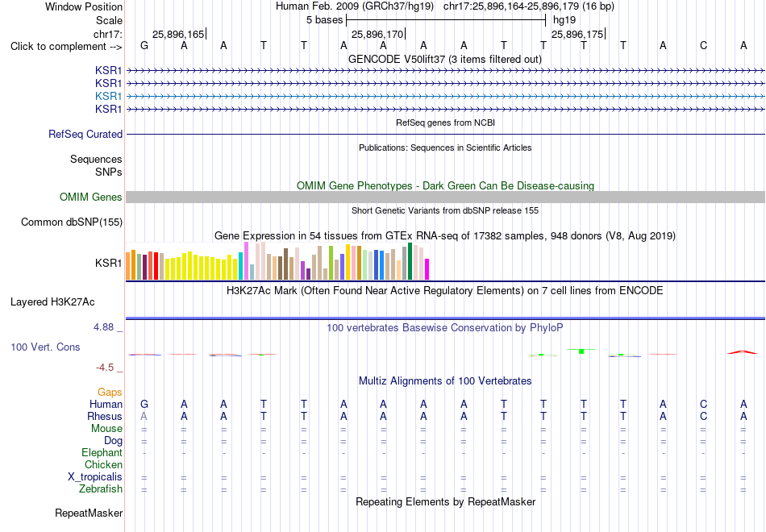Click the blue H3K27Ac signal baseline
This screenshot has height=532, width=766.
point(445,318)
